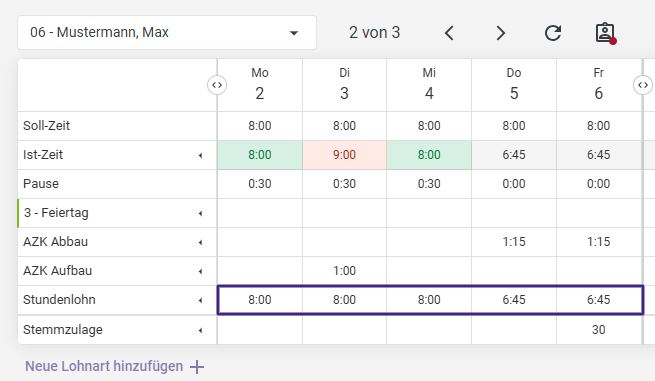Screen dimensions: 655x381
Task: Select Tuesday AZK Aufbau cell 1:00
Action: tap(344, 271)
